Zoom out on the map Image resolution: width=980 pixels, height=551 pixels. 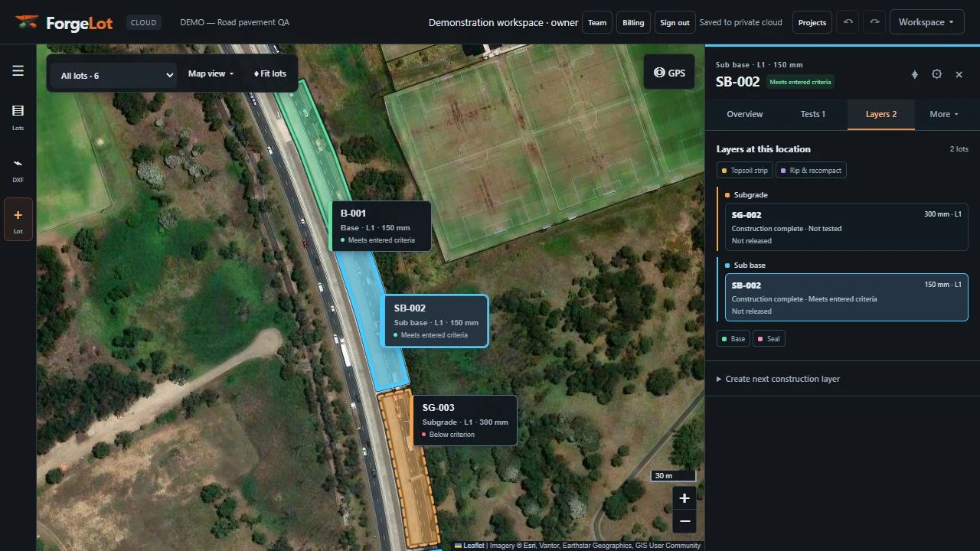(x=685, y=521)
